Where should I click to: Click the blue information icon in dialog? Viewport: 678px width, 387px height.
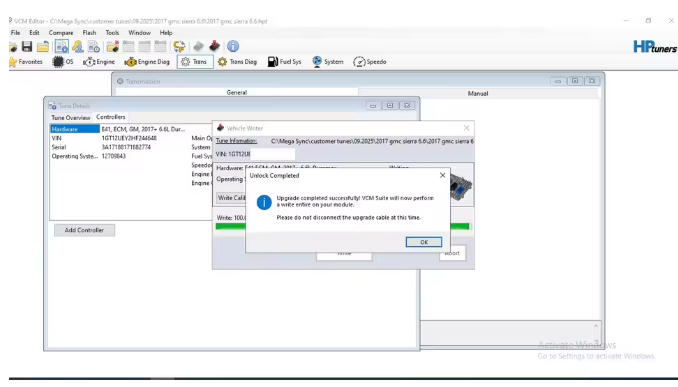[264, 202]
